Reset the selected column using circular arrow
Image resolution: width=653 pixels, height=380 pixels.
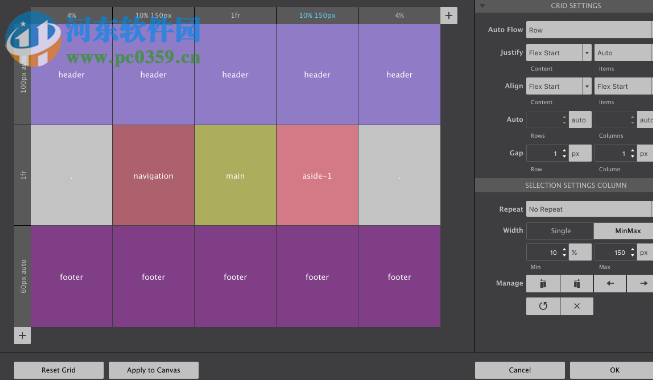click(x=543, y=306)
